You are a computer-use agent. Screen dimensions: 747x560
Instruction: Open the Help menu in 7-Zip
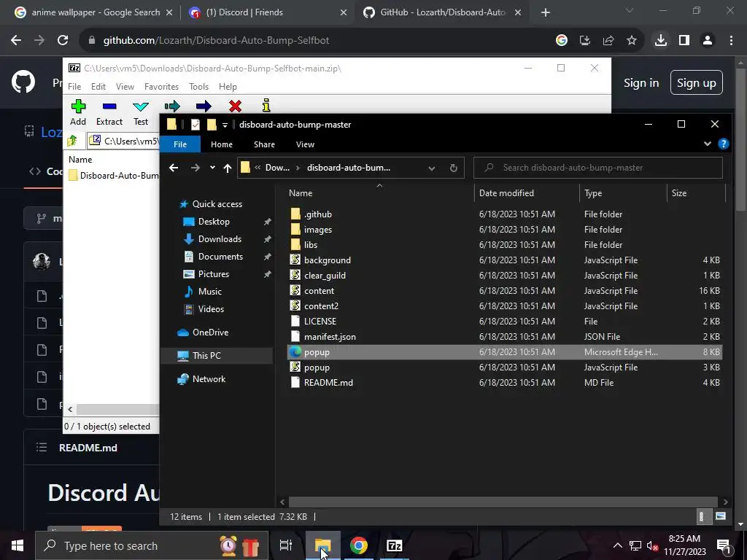click(228, 87)
